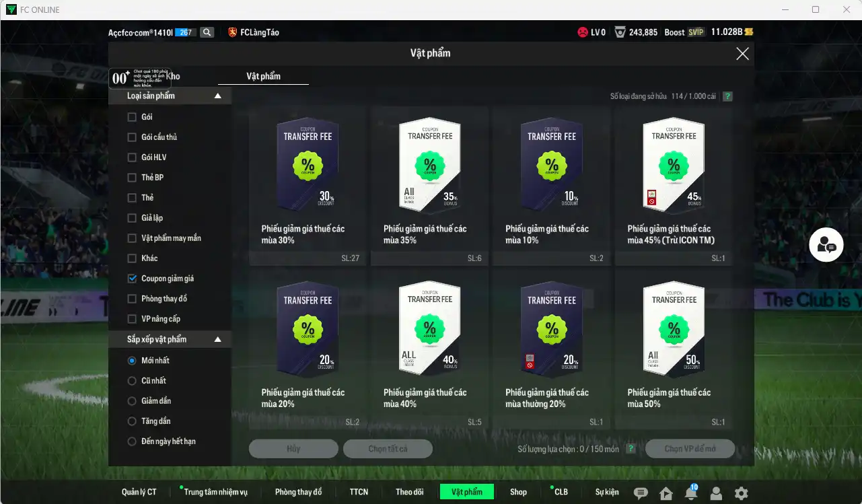Click the Chọn tất cả button

[x=388, y=449]
